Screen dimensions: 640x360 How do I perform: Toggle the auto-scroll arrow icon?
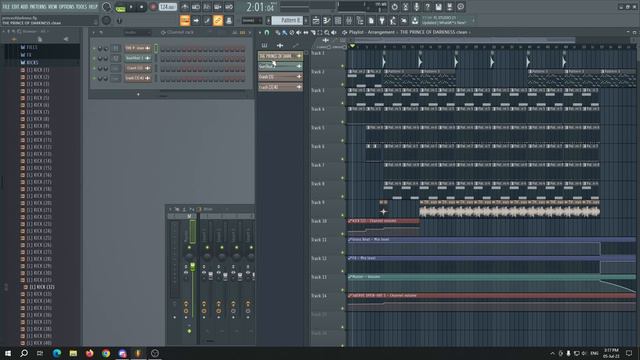click(x=196, y=20)
